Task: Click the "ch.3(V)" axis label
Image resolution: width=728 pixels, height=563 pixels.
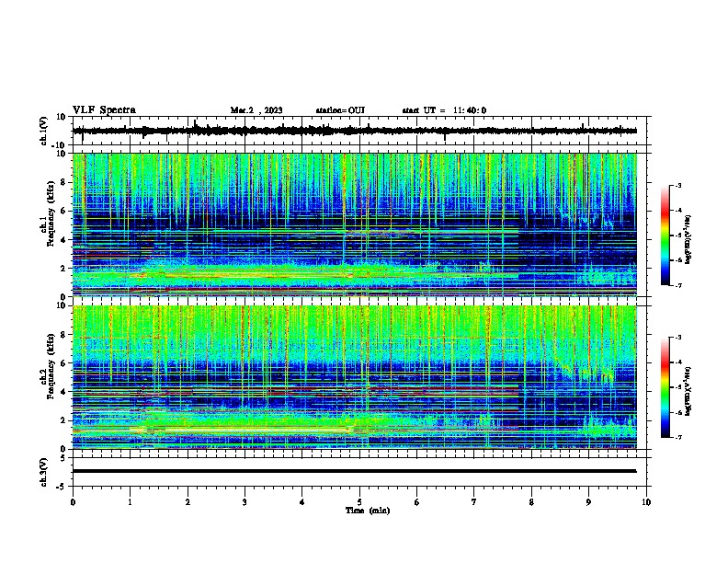Action: tap(44, 472)
